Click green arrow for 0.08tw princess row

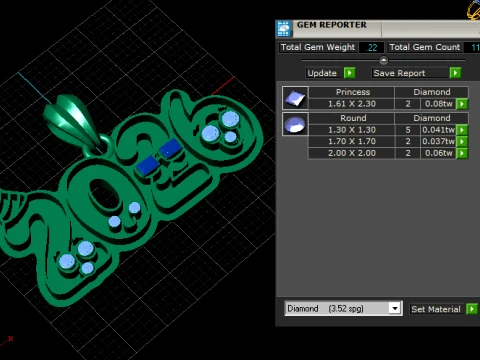[462, 104]
